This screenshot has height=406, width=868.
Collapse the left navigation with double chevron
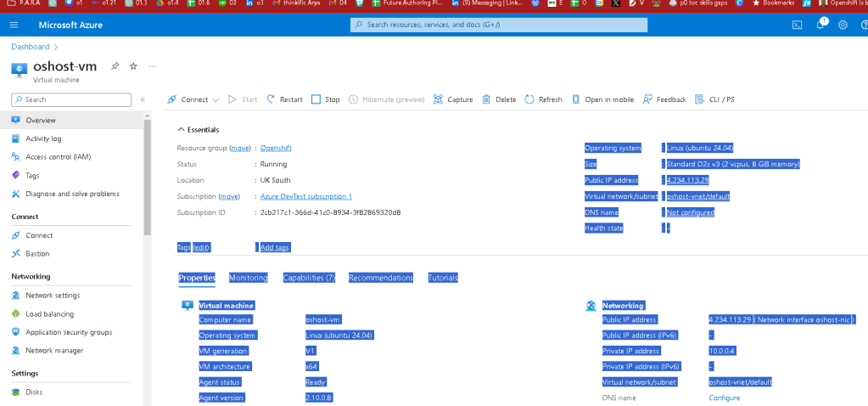tap(143, 99)
